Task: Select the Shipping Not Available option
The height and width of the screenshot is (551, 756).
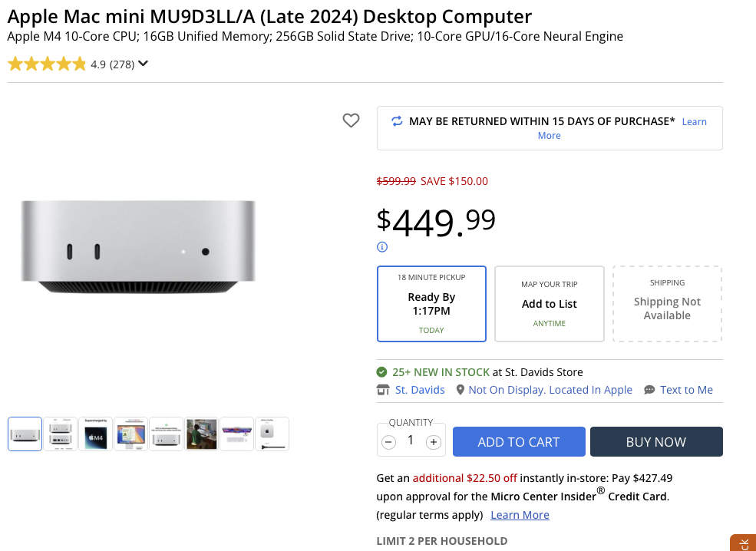Action: click(x=667, y=304)
